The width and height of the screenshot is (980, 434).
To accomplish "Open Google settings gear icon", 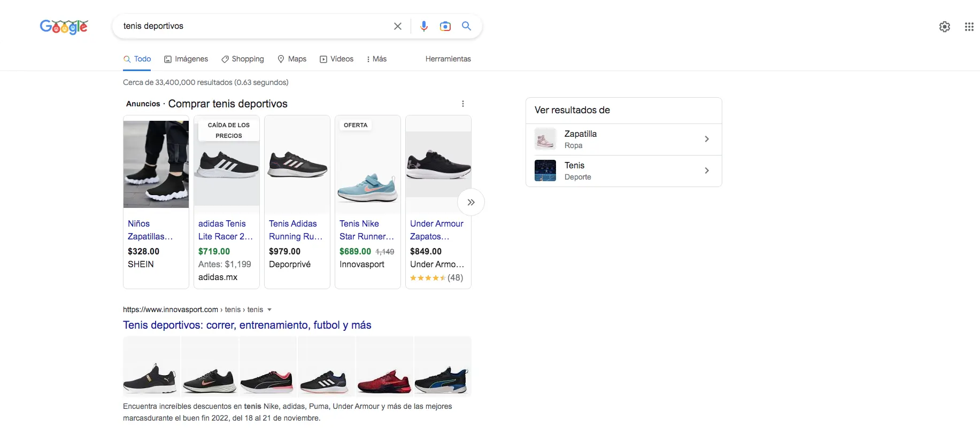I will 945,27.
